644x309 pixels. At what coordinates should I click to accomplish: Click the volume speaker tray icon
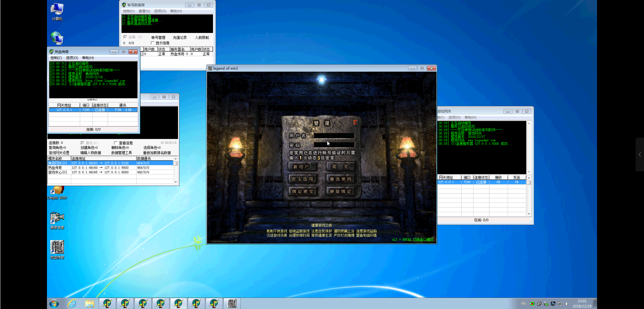(567, 304)
